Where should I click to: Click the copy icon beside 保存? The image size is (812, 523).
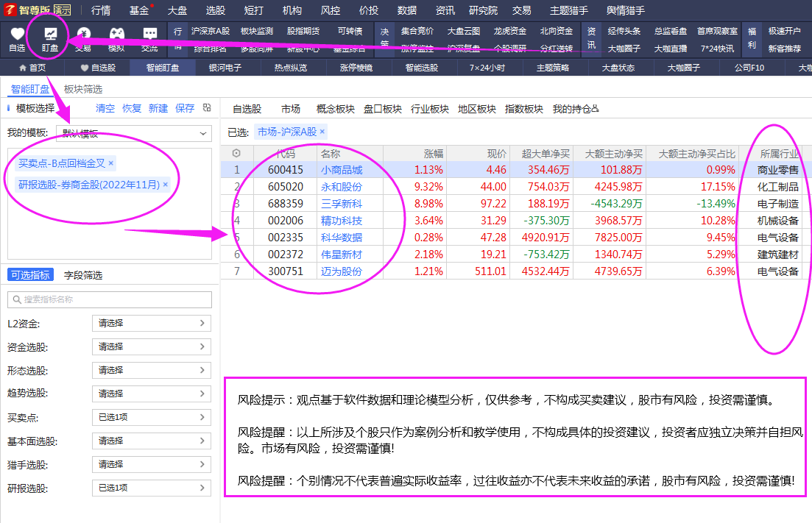pos(207,107)
